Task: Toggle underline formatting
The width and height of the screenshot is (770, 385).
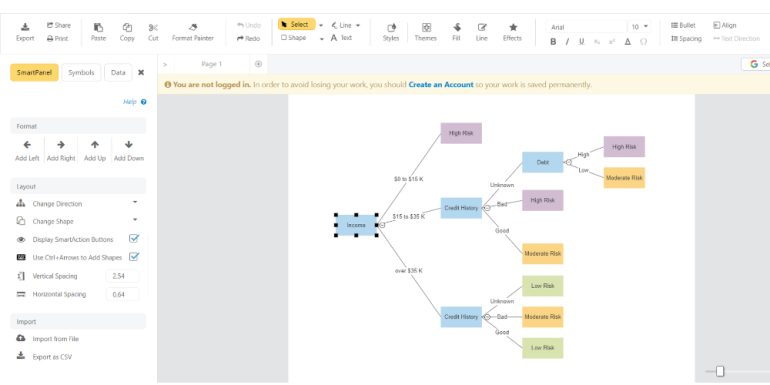Action: tap(581, 42)
